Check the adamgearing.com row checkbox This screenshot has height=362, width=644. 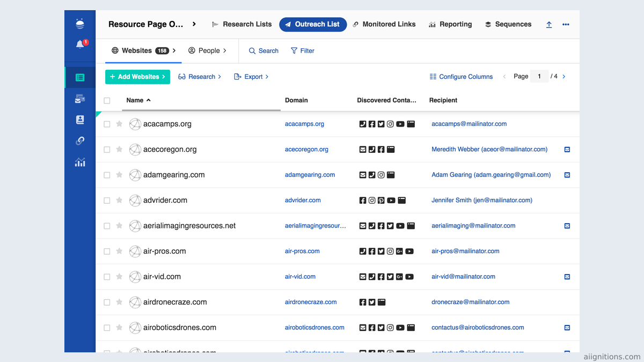coord(107,175)
